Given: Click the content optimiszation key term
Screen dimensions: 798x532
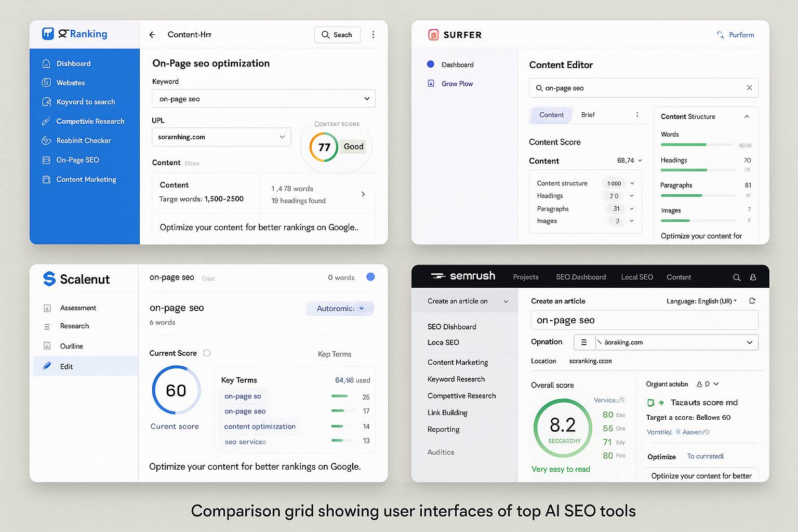Looking at the screenshot, I should pyautogui.click(x=260, y=427).
